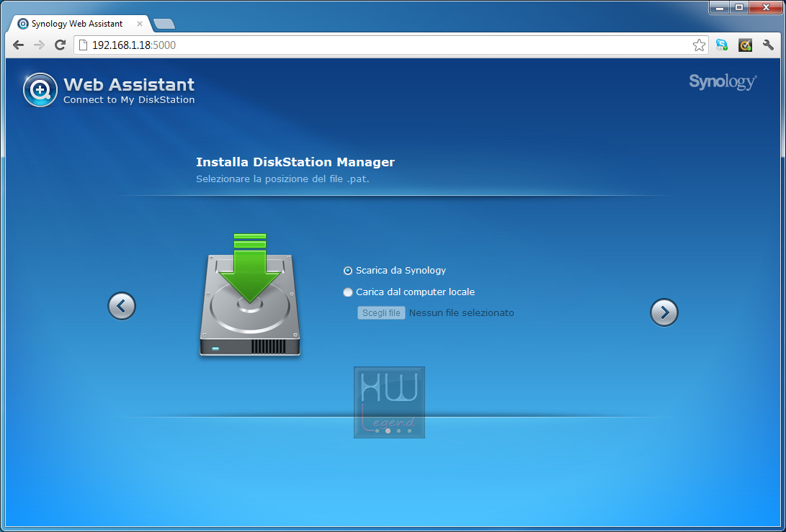786x532 pixels.
Task: Close the Synology Web Assistant tab
Action: (x=139, y=24)
